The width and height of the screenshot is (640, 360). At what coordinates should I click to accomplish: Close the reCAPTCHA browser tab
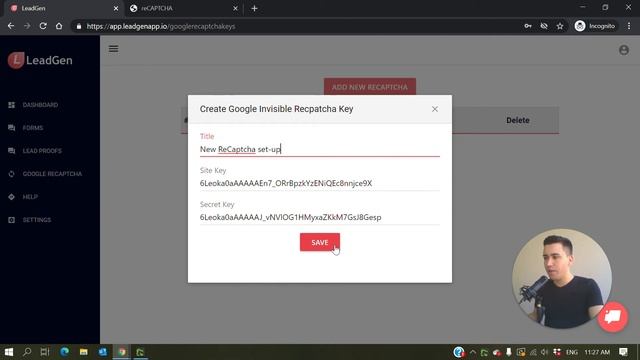click(236, 8)
